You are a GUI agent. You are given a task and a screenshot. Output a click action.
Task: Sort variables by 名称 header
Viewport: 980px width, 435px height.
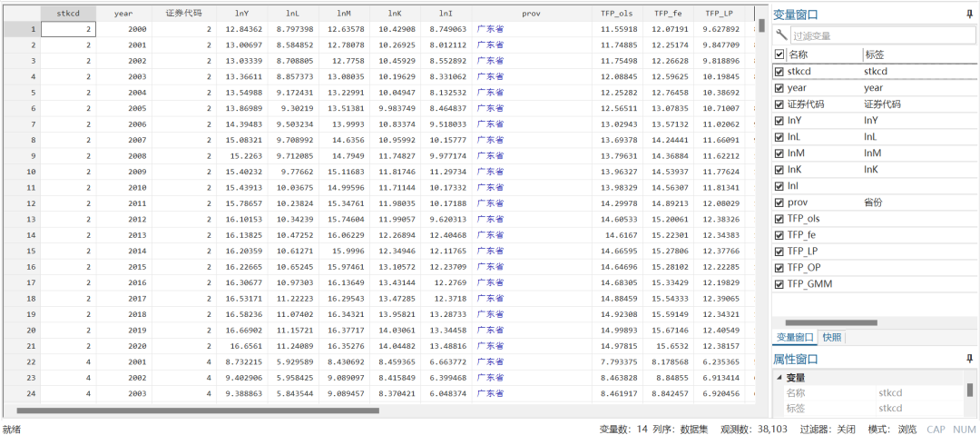point(823,54)
